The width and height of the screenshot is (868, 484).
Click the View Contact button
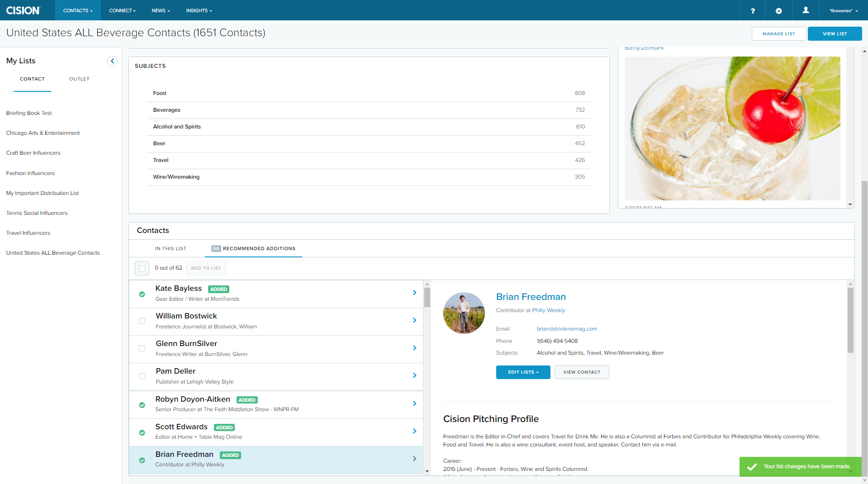[582, 372]
